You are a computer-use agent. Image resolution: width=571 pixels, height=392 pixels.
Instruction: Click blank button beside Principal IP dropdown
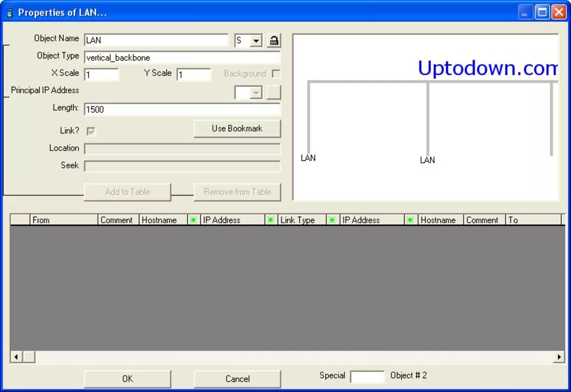(274, 92)
